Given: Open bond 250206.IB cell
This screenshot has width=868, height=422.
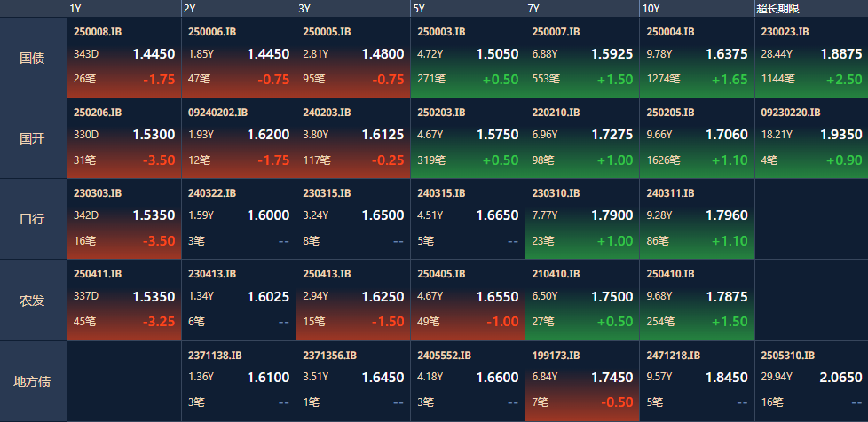Looking at the screenshot, I should point(124,138).
